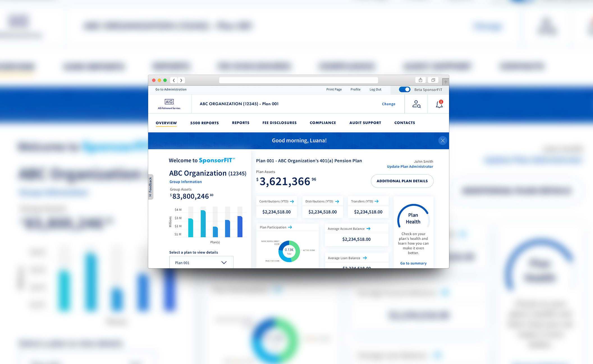The image size is (593, 364).
Task: Click the Average Account Balance arrow
Action: [368, 229]
